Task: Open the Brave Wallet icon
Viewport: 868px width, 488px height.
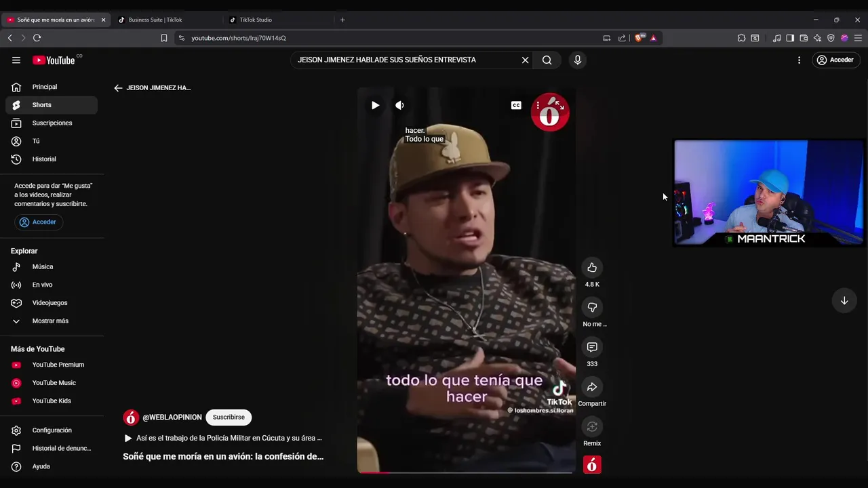Action: [804, 38]
